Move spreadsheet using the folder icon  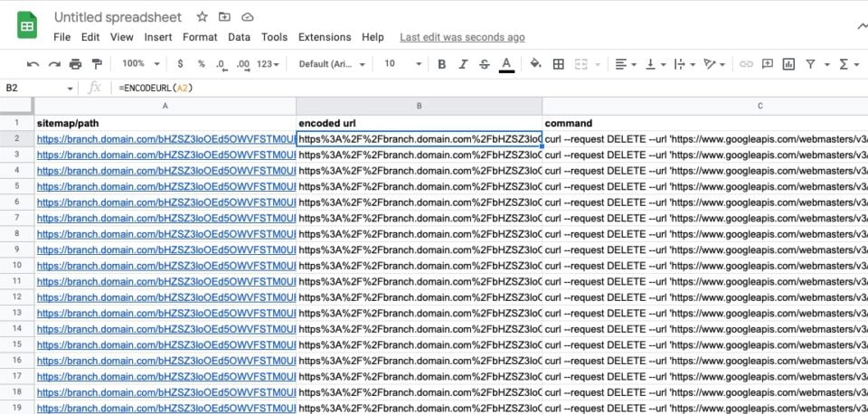224,17
